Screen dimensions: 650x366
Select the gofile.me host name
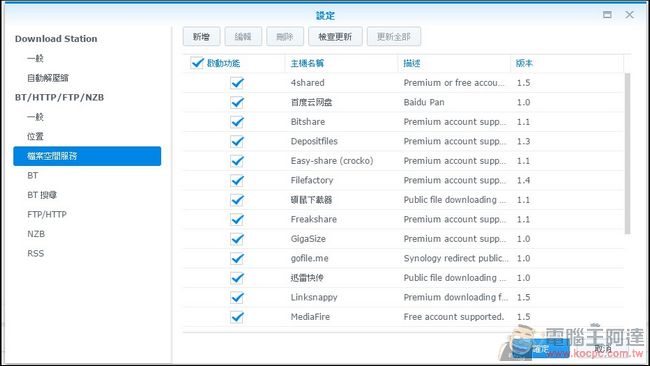pos(309,258)
